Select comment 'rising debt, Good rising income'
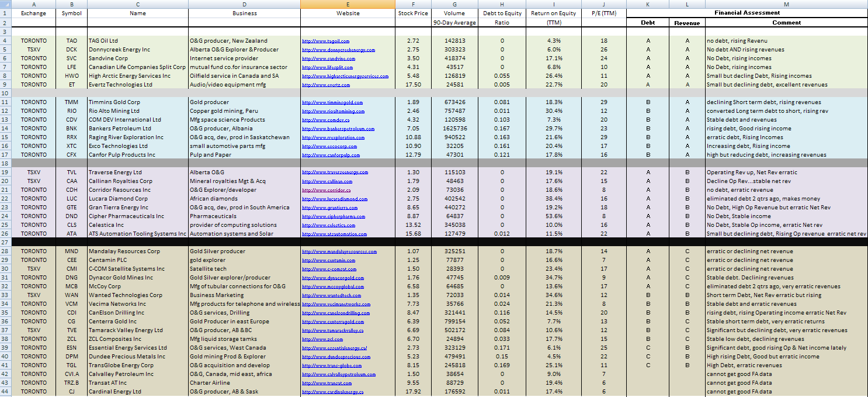This screenshot has width=868, height=397. coord(786,129)
